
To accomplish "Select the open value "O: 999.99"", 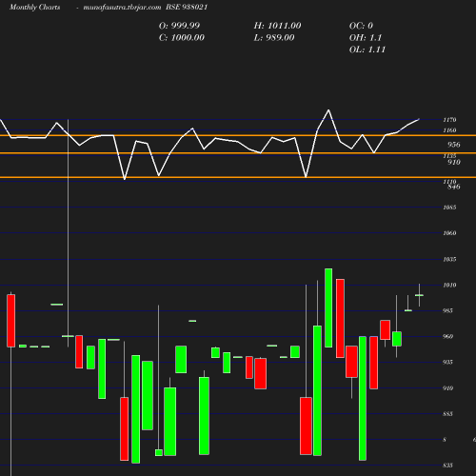I will [179, 26].
